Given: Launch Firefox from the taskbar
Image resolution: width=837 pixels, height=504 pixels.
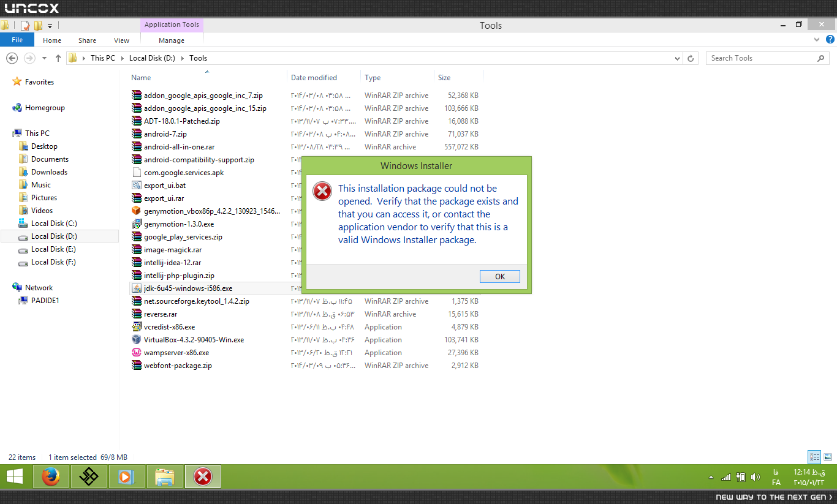Looking at the screenshot, I should (51, 476).
